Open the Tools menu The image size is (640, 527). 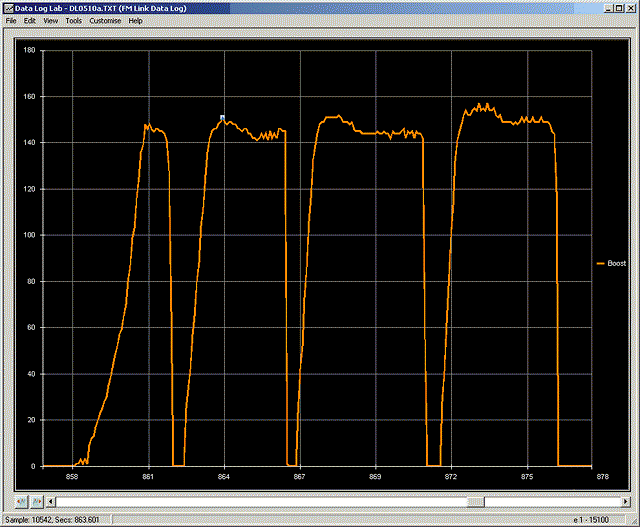pos(73,21)
